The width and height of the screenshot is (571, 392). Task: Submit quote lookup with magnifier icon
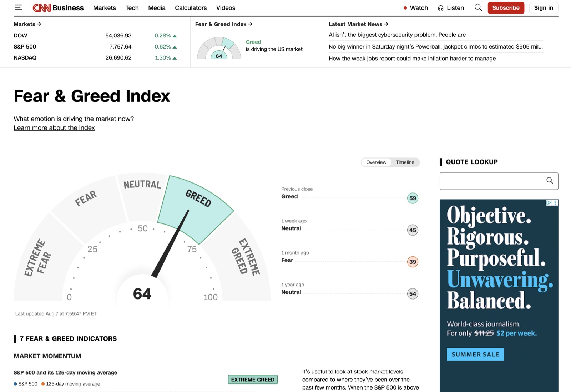(x=550, y=181)
